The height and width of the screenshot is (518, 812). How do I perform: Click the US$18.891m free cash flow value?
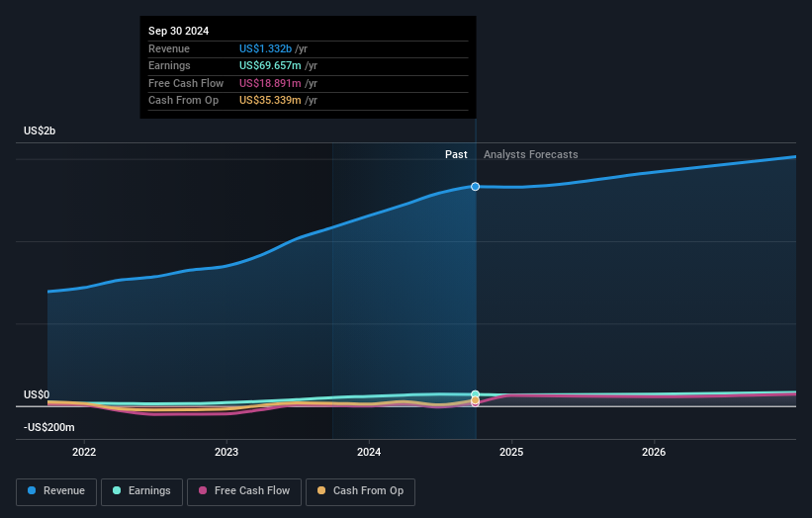270,83
